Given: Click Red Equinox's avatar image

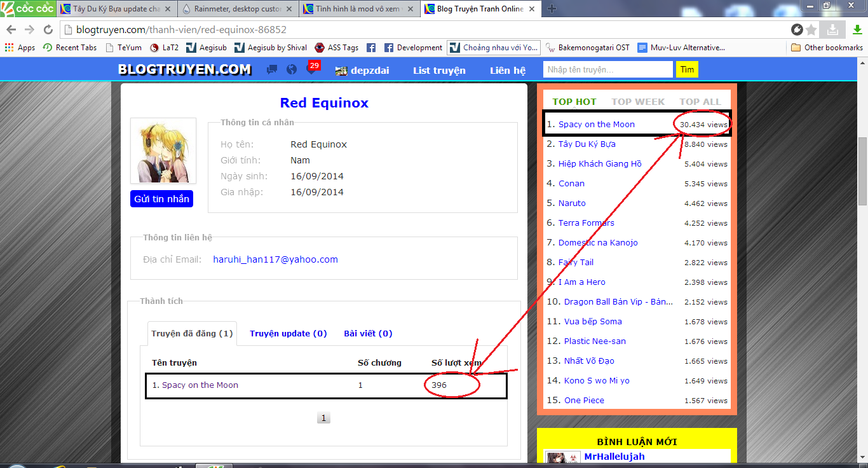Looking at the screenshot, I should coord(163,151).
